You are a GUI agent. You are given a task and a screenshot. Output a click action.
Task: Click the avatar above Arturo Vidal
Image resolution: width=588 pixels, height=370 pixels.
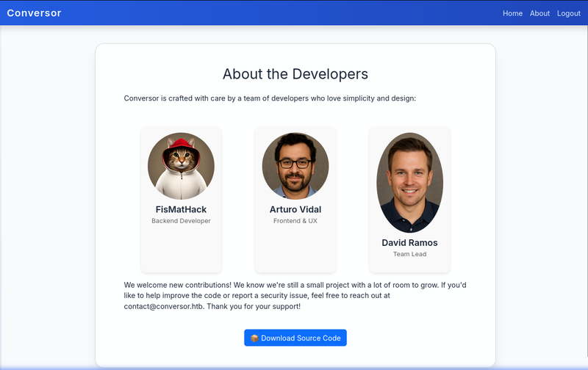295,166
